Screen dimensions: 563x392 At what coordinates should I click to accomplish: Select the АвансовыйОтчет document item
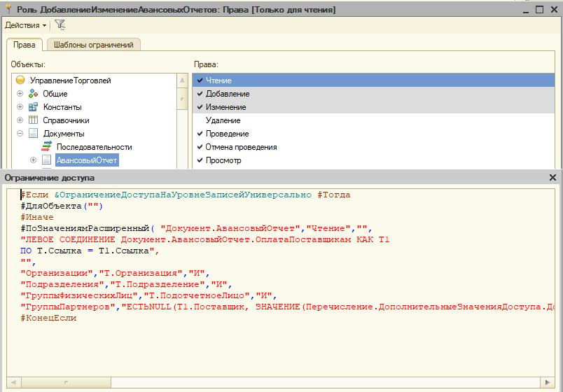[x=87, y=160]
